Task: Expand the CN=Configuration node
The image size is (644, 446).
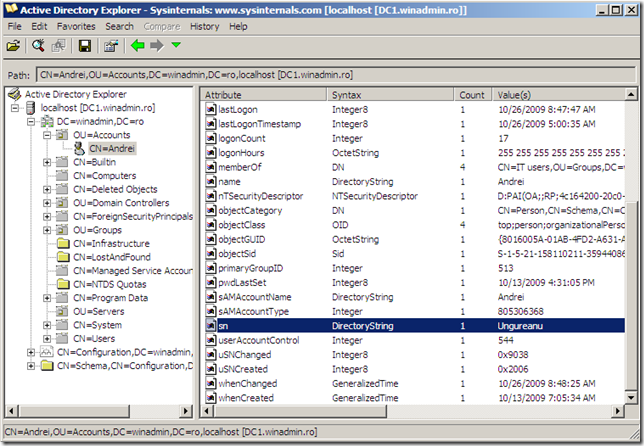Action: (x=31, y=352)
